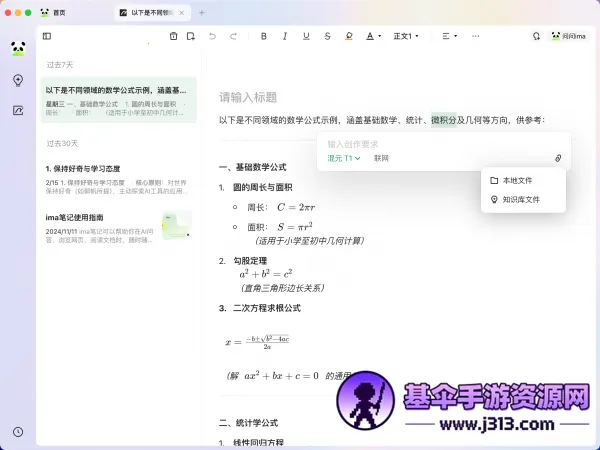Open the 混元 T1 model dropdown
Image resolution: width=600 pixels, height=450 pixels.
344,158
